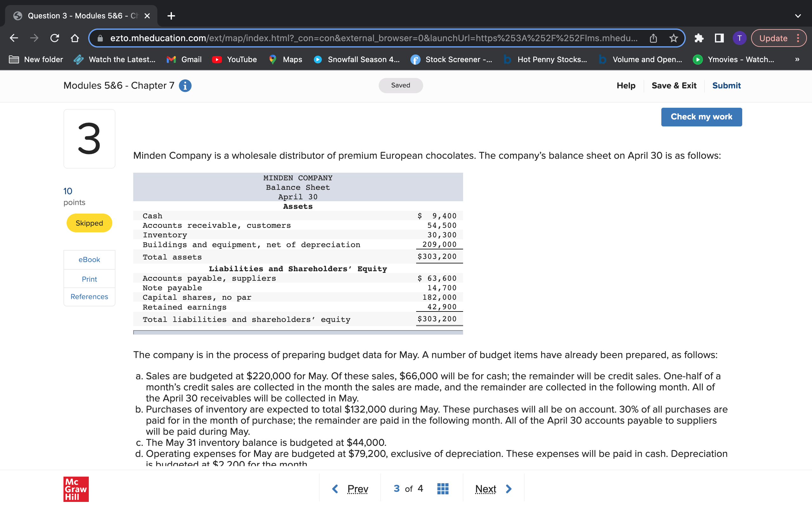Viewport: 812px width, 507px height.
Task: Click the share page icon in address bar
Action: click(x=653, y=38)
